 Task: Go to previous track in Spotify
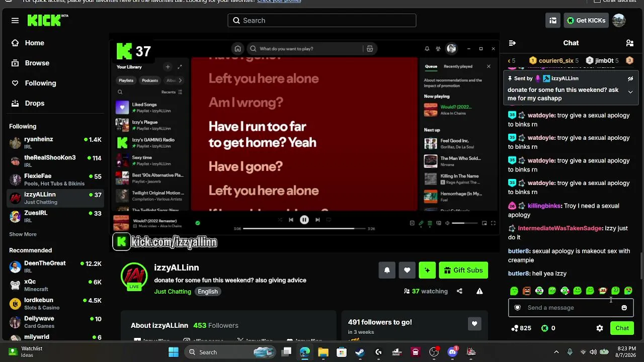291,220
